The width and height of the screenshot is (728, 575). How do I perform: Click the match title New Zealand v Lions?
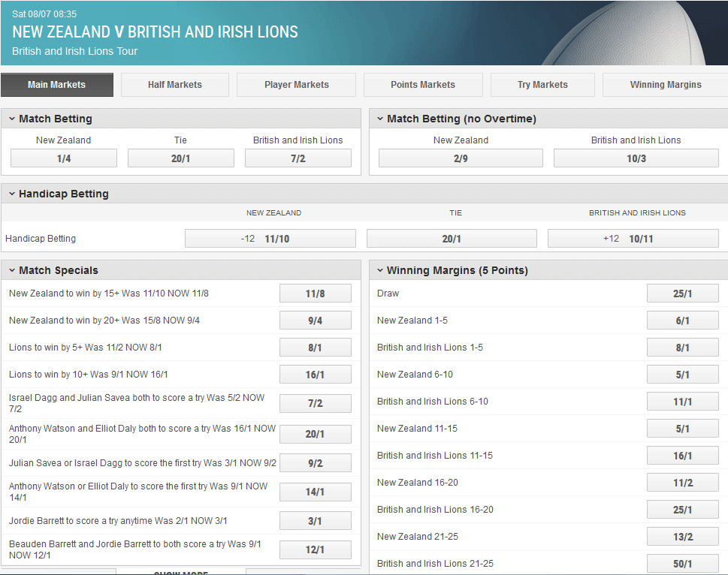tap(155, 32)
